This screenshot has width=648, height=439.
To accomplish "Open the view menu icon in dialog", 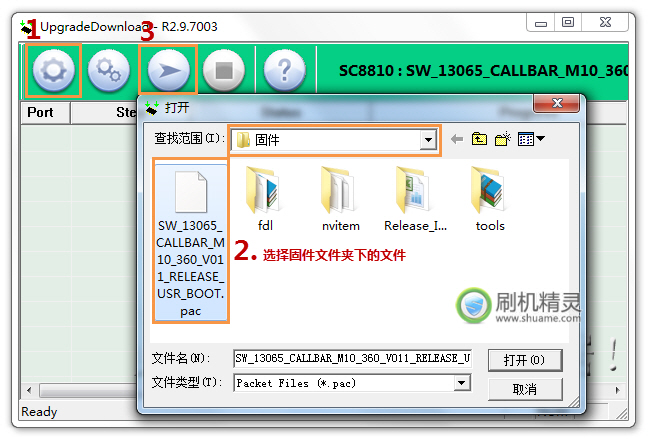I will point(531,139).
